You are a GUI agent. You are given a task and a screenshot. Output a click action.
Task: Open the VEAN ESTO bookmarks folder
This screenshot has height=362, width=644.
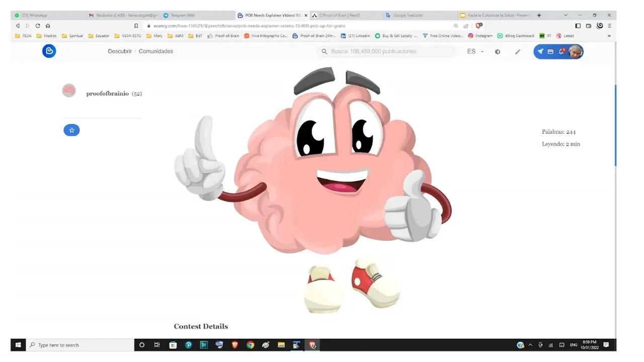[128, 36]
